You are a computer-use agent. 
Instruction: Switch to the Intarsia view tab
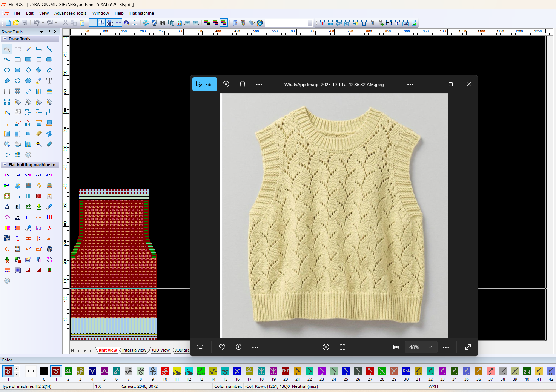click(134, 350)
